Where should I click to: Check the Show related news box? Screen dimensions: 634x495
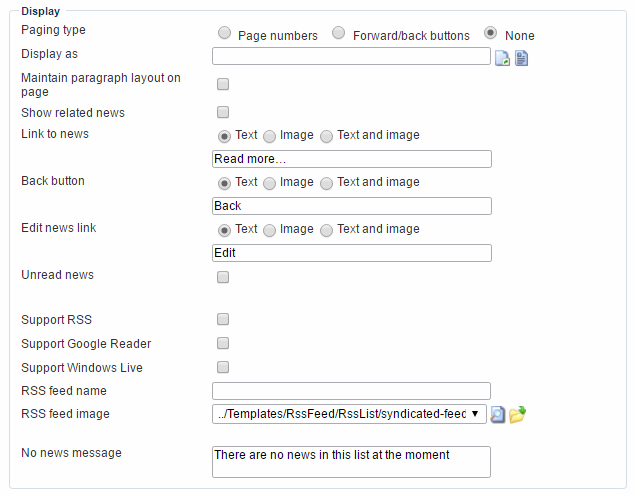[x=223, y=112]
